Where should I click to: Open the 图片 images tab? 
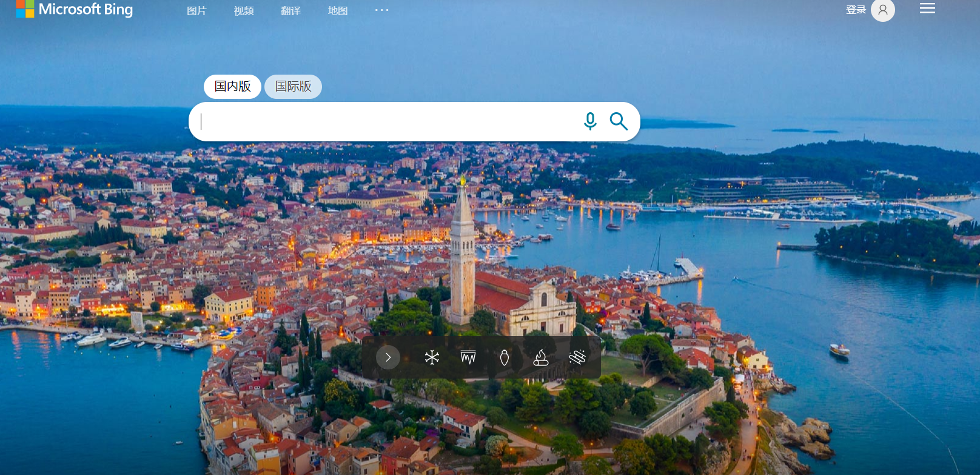point(196,11)
